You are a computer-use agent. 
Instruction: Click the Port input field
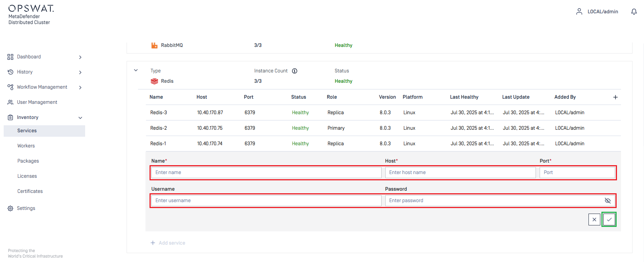pyautogui.click(x=577, y=173)
